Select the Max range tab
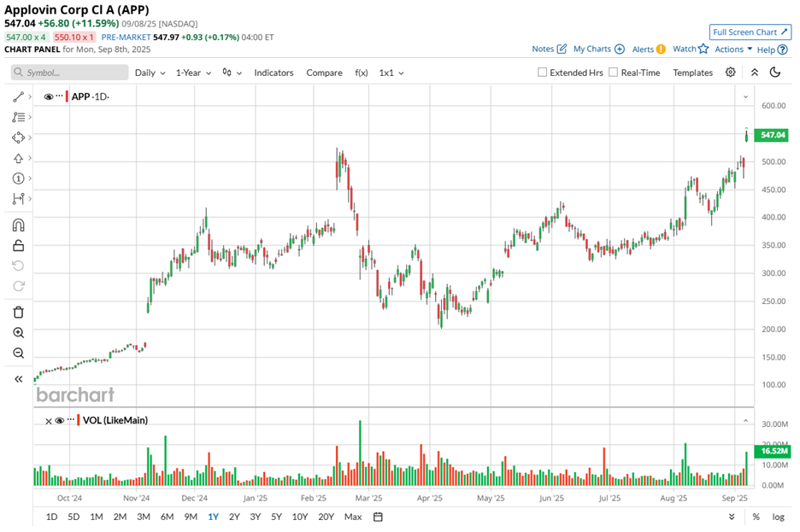The height and width of the screenshot is (532, 800). coord(353,517)
